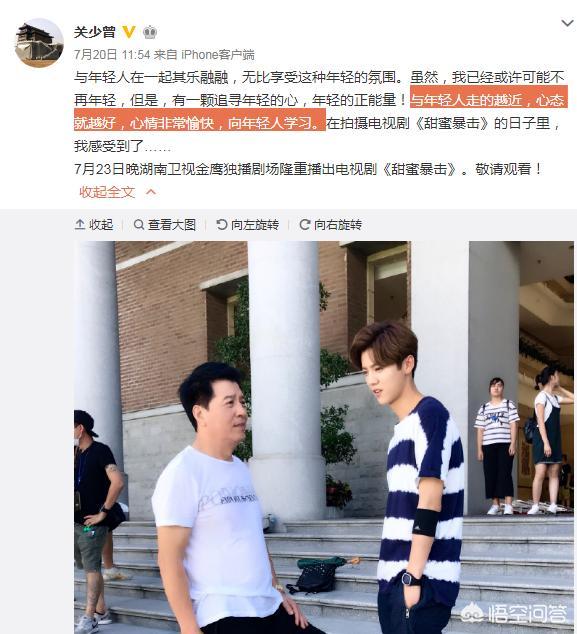The width and height of the screenshot is (577, 634).
Task: Rotate the photo with 向左旋转
Action: (247, 224)
